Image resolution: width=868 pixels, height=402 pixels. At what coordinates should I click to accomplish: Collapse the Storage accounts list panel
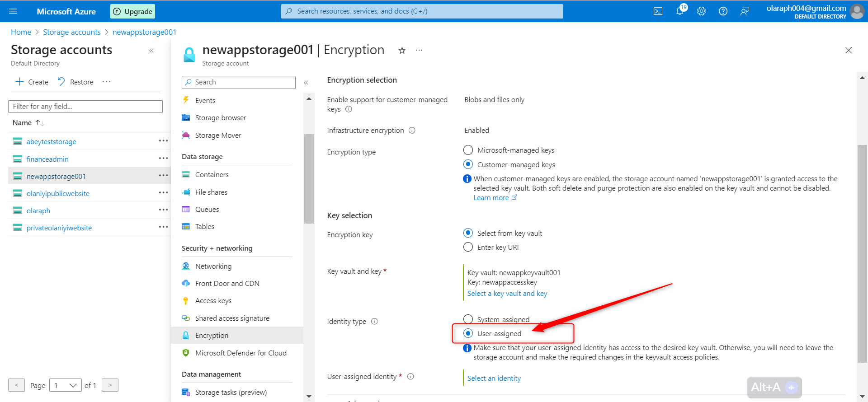tap(151, 51)
